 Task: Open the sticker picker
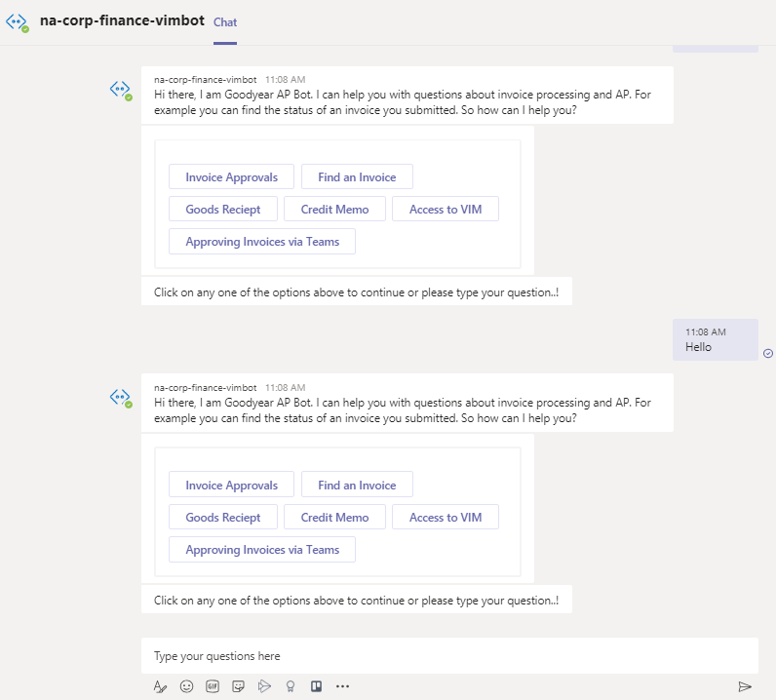coord(238,686)
